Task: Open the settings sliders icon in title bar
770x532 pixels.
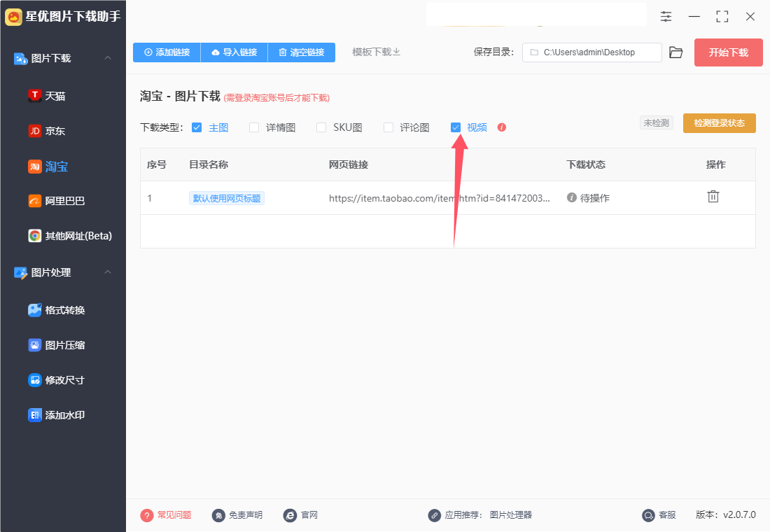Action: [x=666, y=16]
